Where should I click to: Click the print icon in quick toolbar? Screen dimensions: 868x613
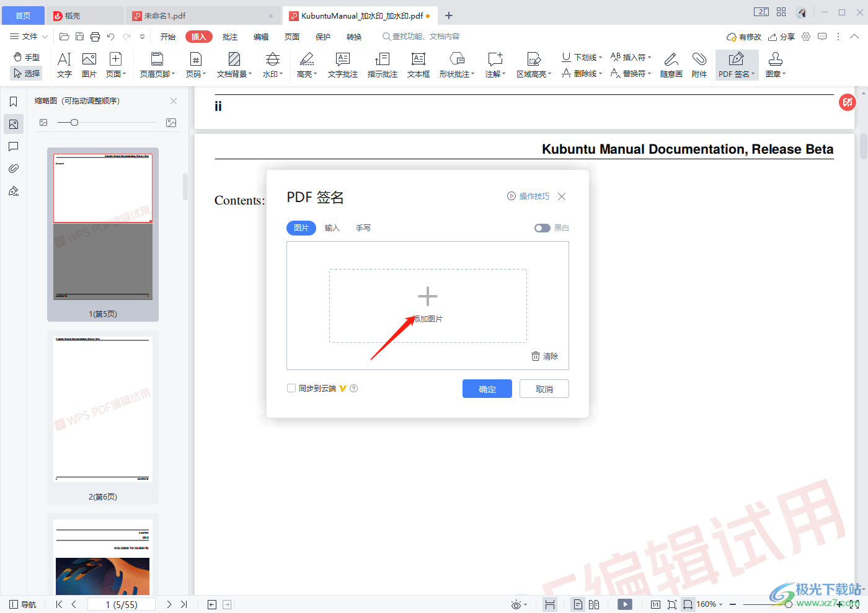tap(95, 37)
